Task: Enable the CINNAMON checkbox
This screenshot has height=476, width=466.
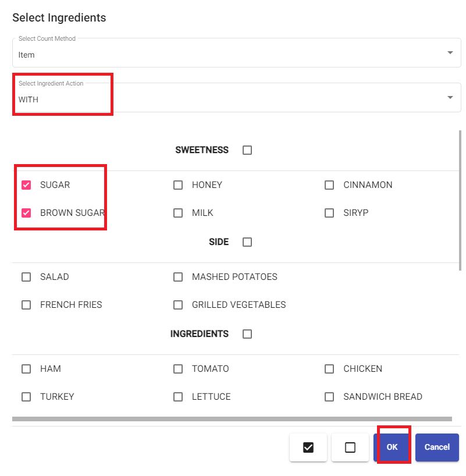Action: click(329, 185)
